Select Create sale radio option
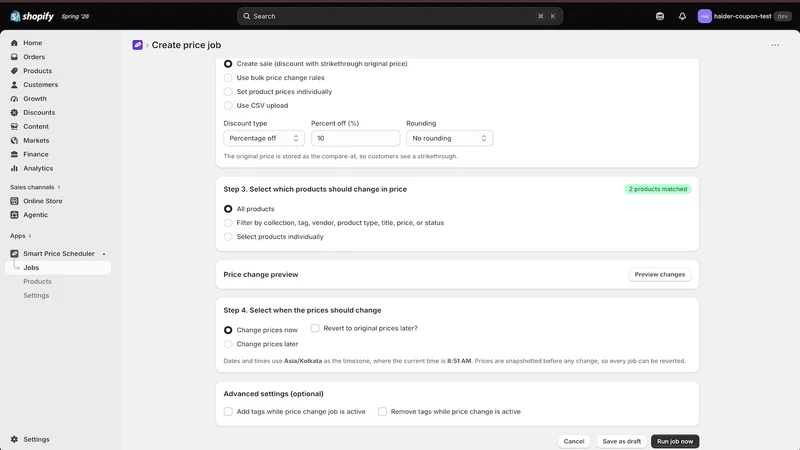The width and height of the screenshot is (800, 450). point(228,64)
